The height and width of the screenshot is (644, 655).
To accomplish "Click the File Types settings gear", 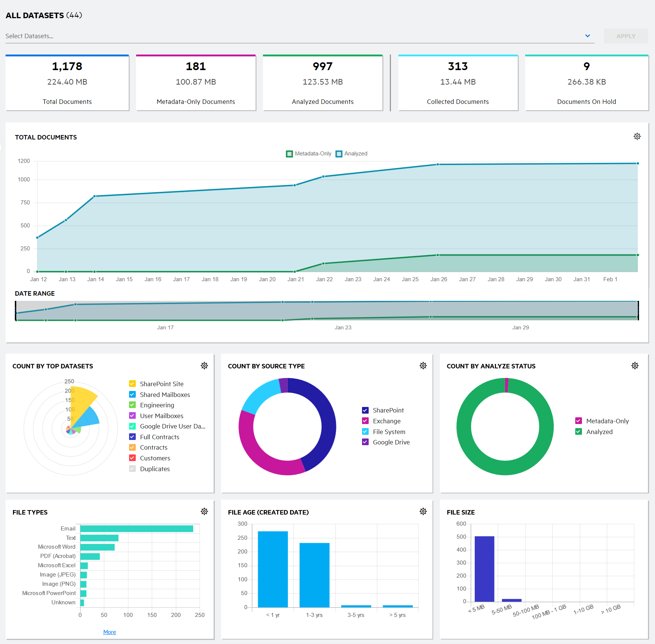I will (x=204, y=512).
